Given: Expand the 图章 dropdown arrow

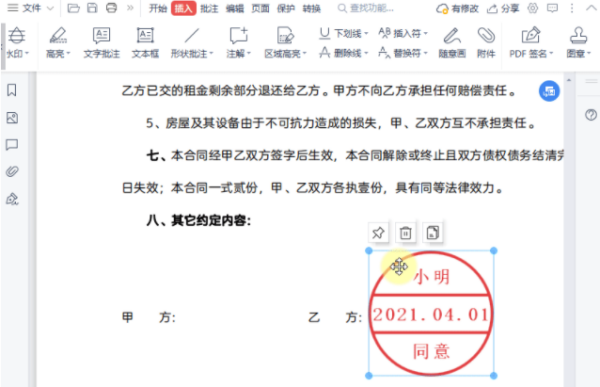Looking at the screenshot, I should tap(588, 54).
